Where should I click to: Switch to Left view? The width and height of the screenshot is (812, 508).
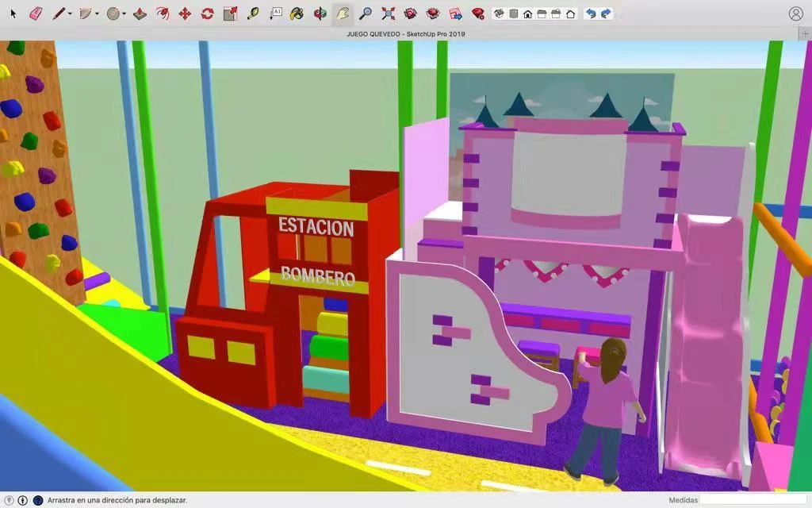coord(571,14)
